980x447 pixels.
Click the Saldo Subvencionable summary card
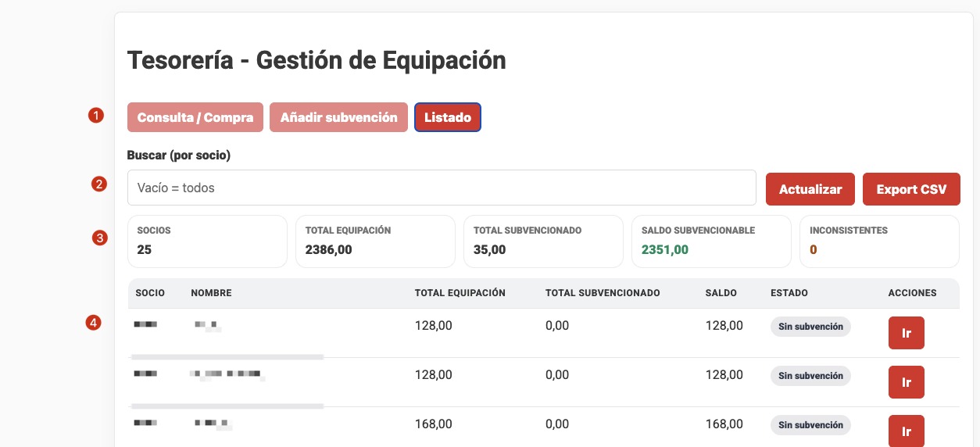tap(711, 241)
